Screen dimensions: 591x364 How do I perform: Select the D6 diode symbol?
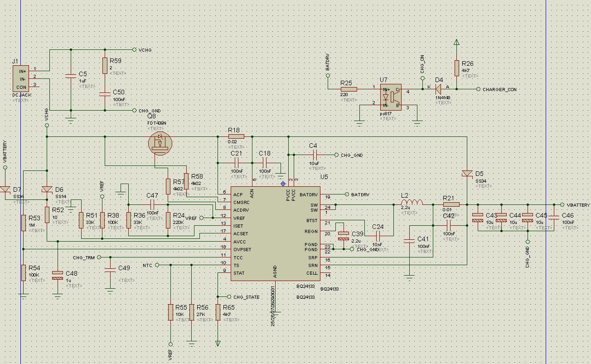point(47,189)
